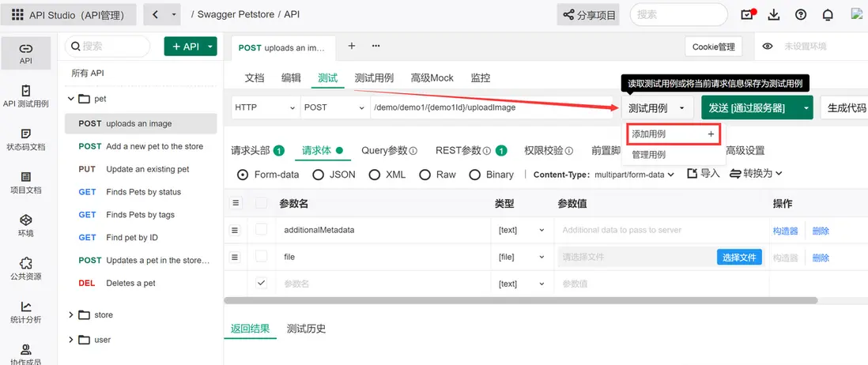Open the send button dropdown arrow

tap(806, 108)
